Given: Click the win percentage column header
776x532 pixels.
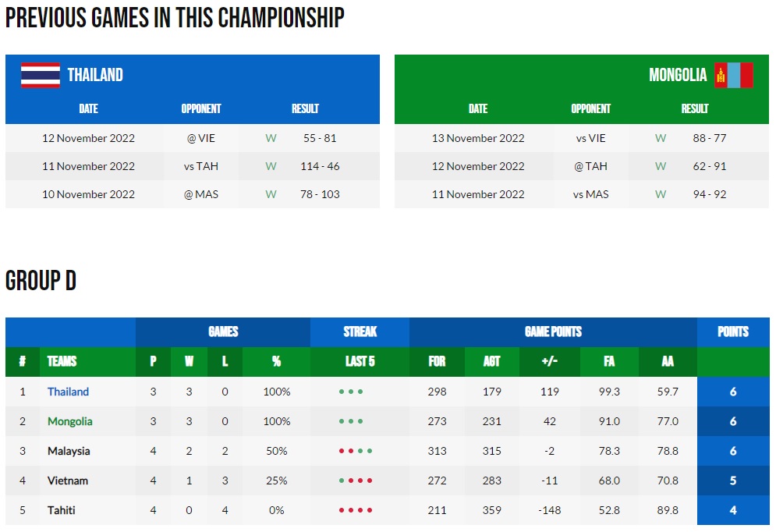Looking at the screenshot, I should (x=276, y=361).
